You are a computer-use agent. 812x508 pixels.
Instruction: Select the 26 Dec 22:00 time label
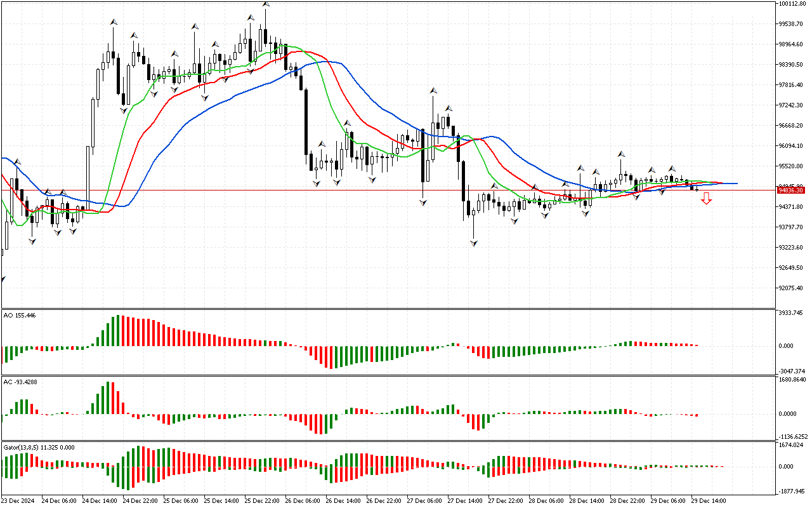384,501
